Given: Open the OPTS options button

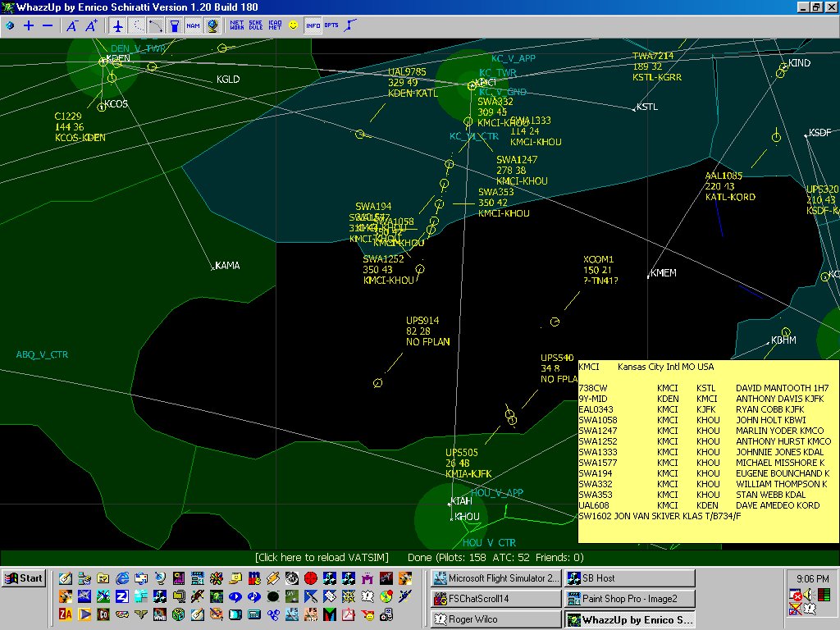Looking at the screenshot, I should click(x=331, y=25).
